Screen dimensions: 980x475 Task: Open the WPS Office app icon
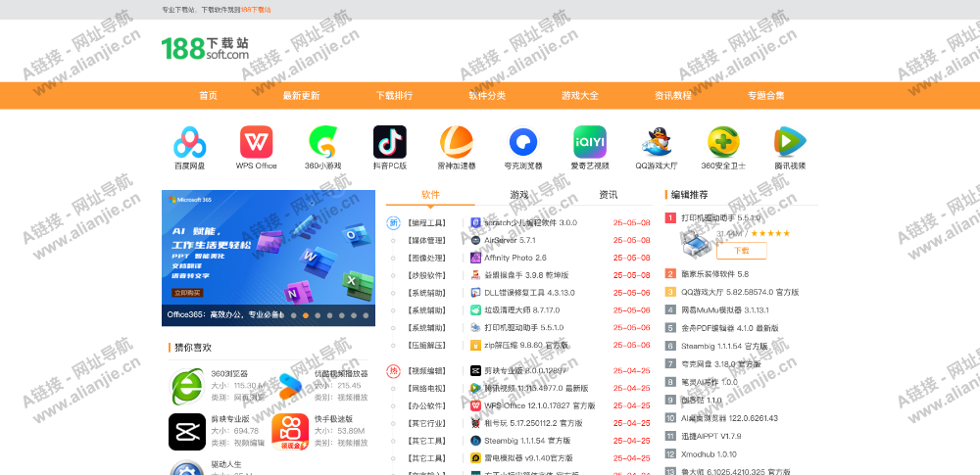tap(256, 142)
